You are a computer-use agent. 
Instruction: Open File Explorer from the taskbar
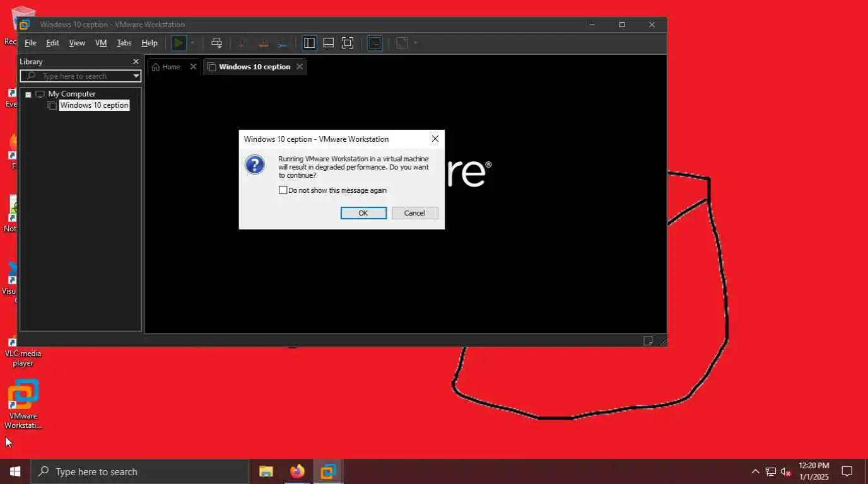[x=266, y=471]
